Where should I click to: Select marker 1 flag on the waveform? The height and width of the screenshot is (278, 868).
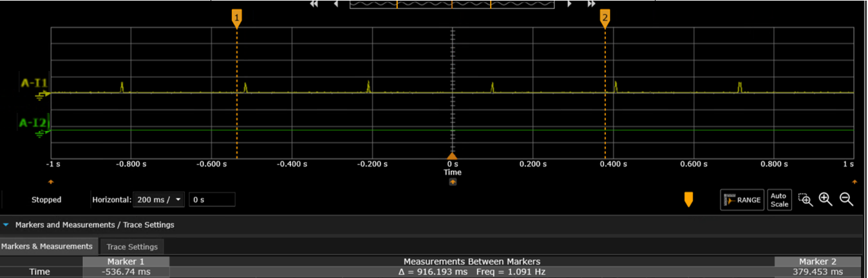tap(237, 18)
